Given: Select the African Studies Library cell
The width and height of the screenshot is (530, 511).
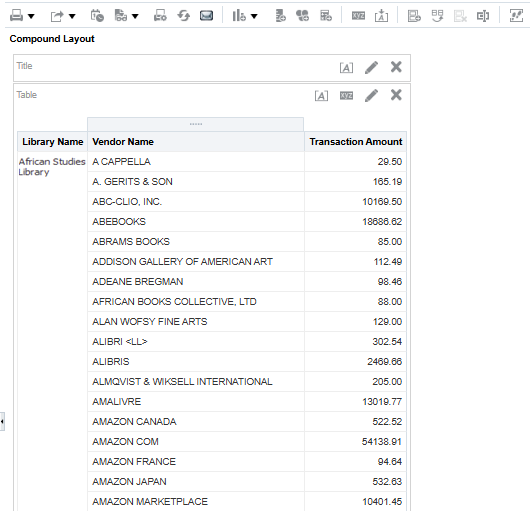Looking at the screenshot, I should click(x=52, y=167).
